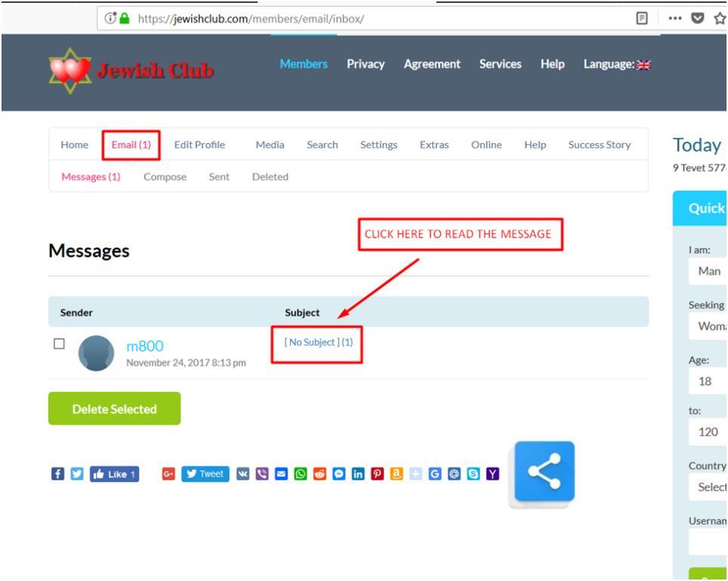Image resolution: width=728 pixels, height=581 pixels.
Task: Open the maximum age 120 dropdown
Action: (x=708, y=432)
